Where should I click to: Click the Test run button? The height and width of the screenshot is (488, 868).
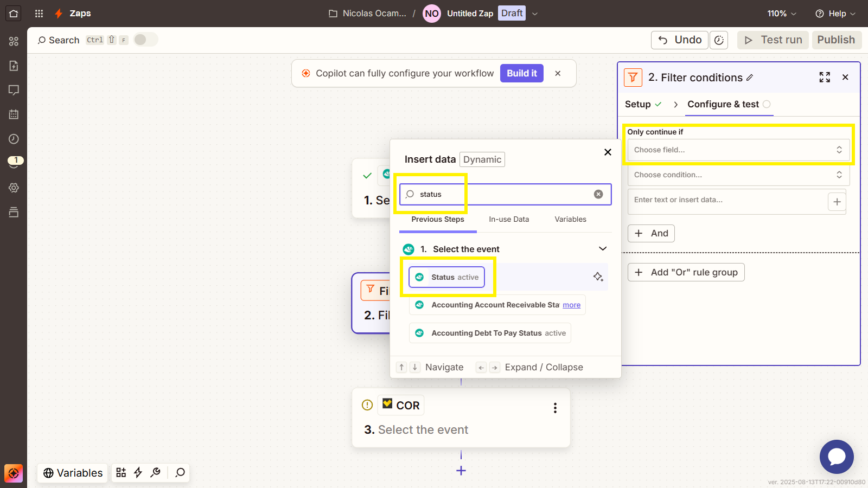773,40
